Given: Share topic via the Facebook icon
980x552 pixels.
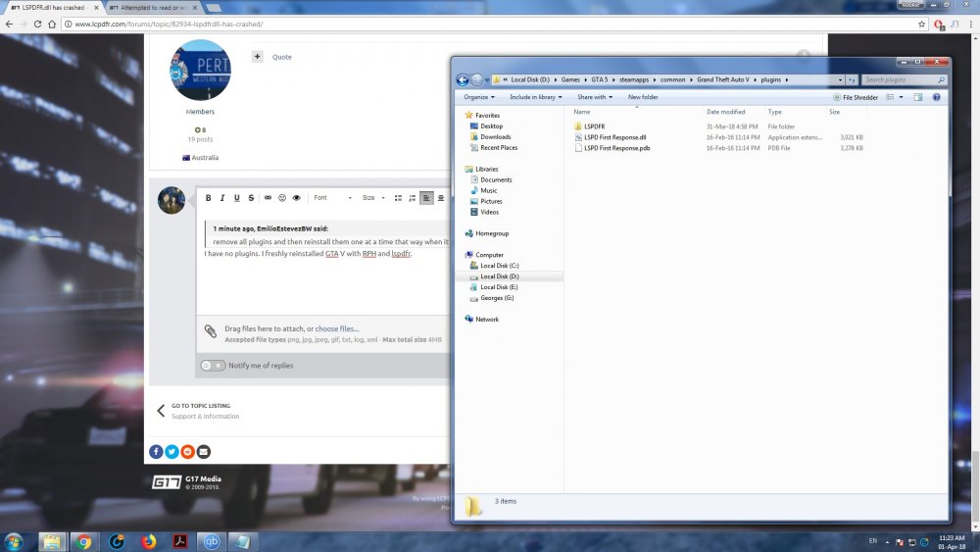Looking at the screenshot, I should [x=156, y=451].
